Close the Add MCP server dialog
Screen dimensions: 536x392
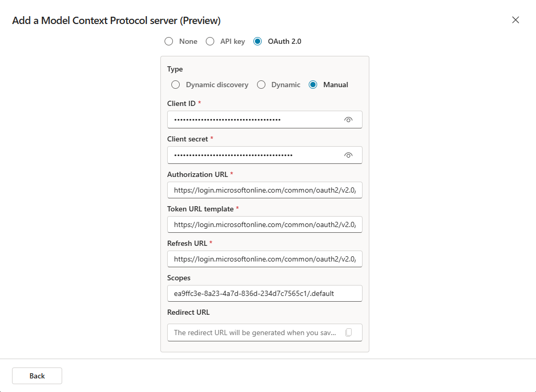[516, 20]
